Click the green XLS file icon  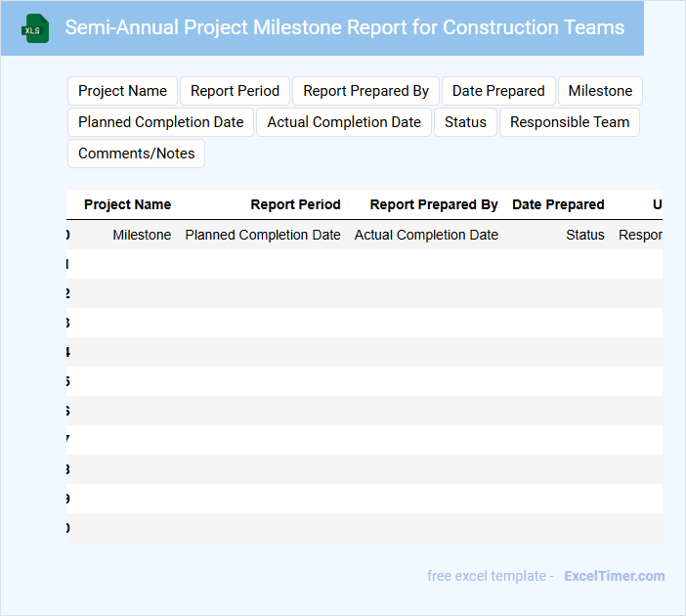point(35,28)
